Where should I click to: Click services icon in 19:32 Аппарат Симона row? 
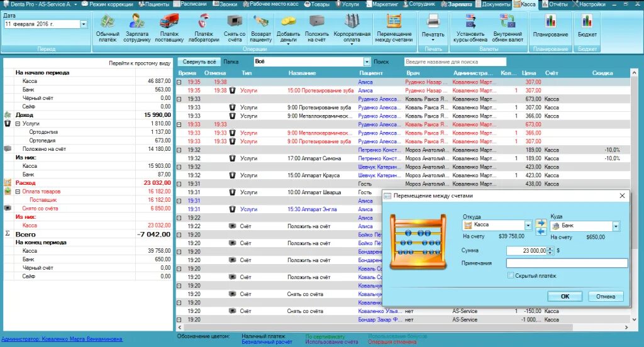tap(233, 158)
